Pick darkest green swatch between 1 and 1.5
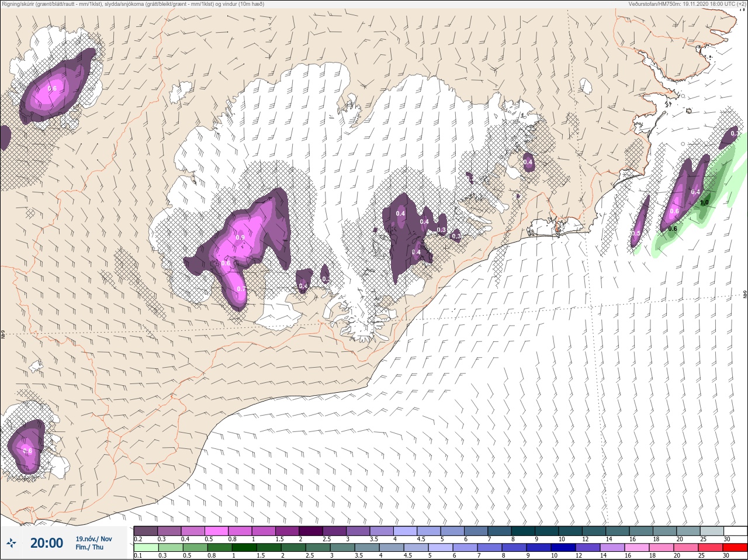The height and width of the screenshot is (560, 748). click(x=244, y=548)
